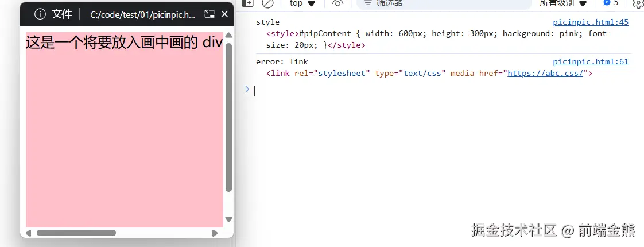The width and height of the screenshot is (644, 247).
Task: Click the C:/code/test/01/picinpic.h... address text
Action: pos(142,15)
